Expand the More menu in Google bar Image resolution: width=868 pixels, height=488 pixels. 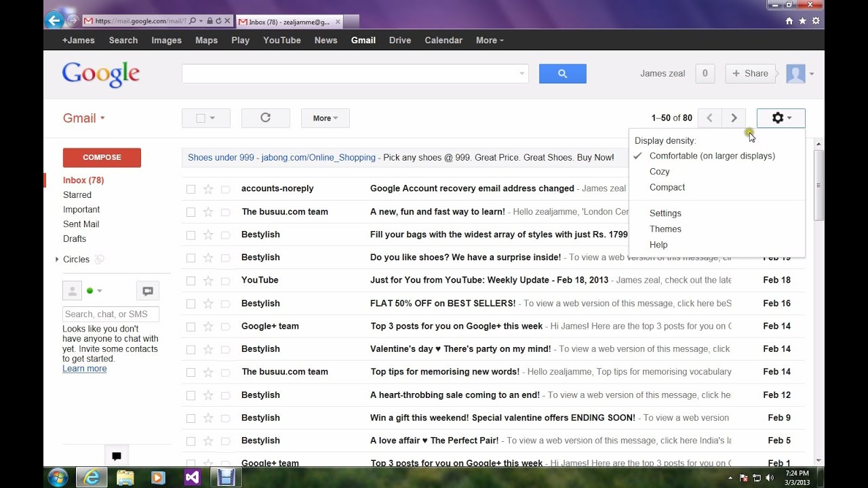tap(490, 40)
